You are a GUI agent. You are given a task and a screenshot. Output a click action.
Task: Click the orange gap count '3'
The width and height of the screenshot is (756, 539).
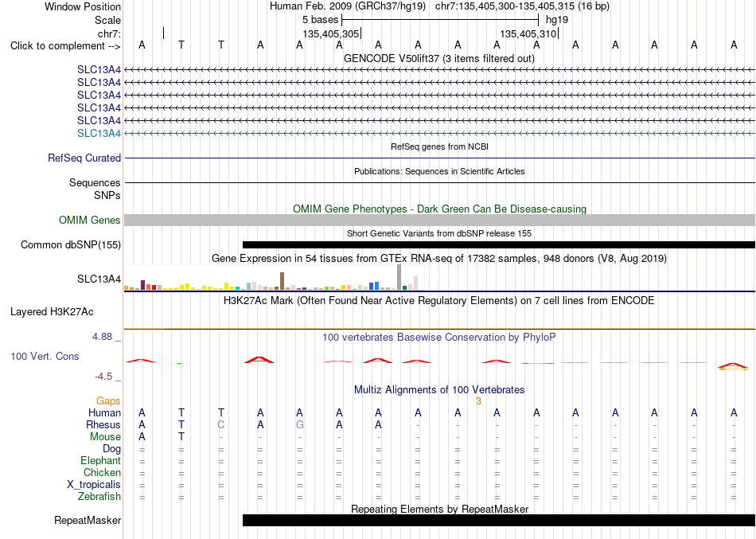(478, 401)
